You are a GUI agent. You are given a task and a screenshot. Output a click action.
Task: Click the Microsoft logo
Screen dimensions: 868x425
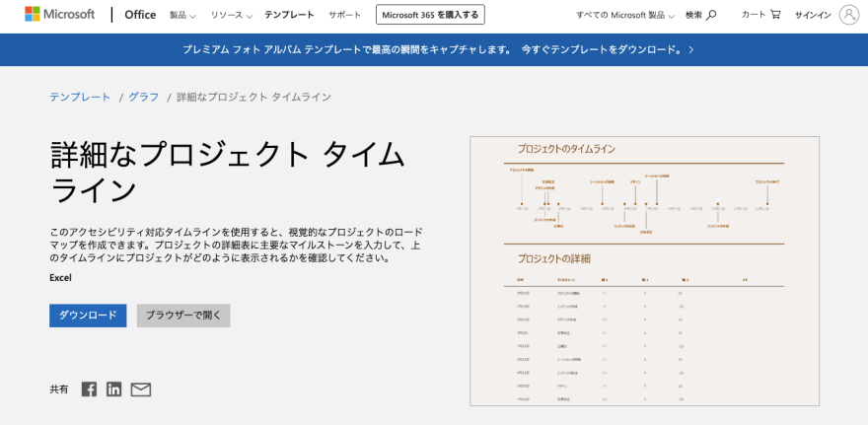59,15
